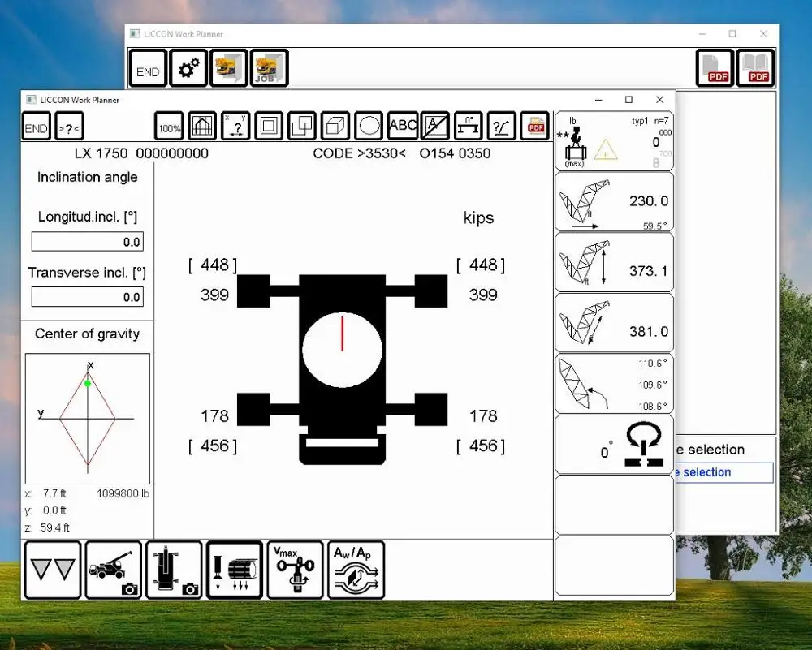Select the ABC text tool
Screen dimensions: 812x650
403,127
